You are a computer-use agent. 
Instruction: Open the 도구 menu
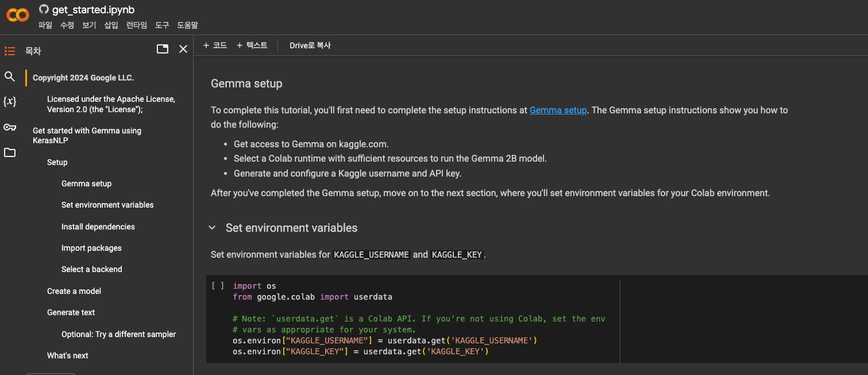(162, 25)
